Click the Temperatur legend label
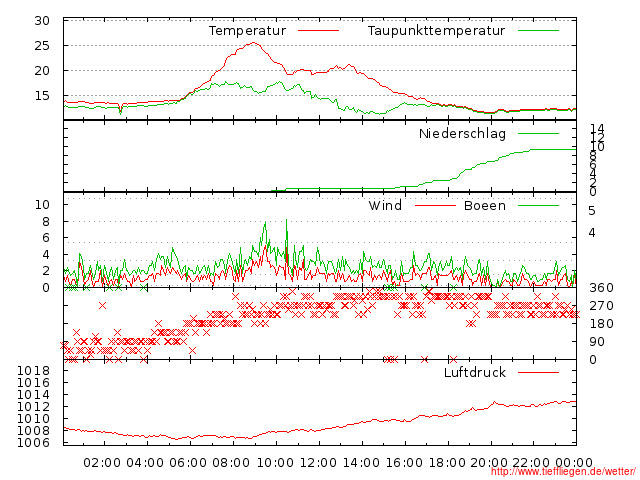640x480 pixels. tap(247, 31)
